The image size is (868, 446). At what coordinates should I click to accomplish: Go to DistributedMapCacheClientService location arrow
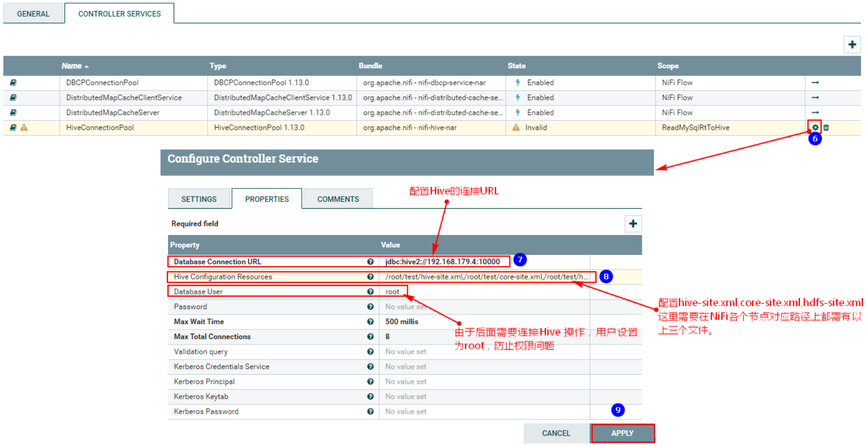815,97
